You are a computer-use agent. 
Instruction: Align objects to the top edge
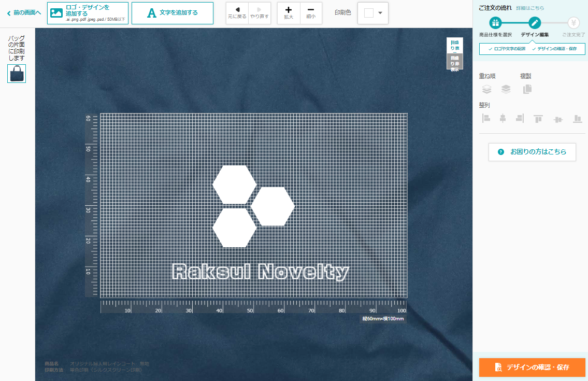coord(538,119)
